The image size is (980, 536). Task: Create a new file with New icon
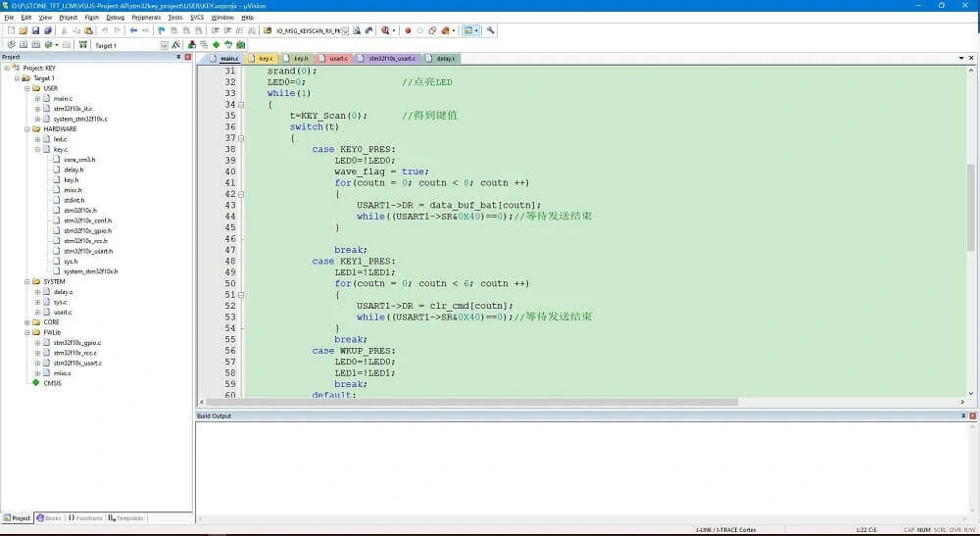[x=11, y=30]
